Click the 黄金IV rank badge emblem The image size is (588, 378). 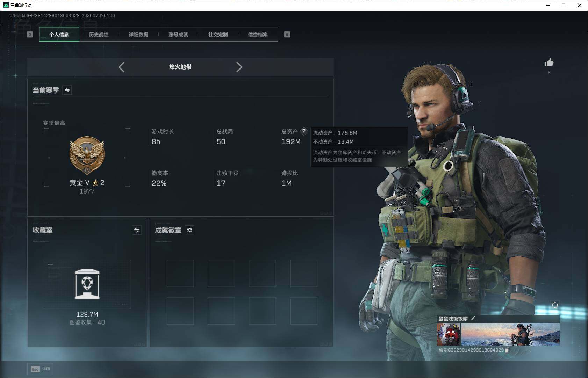(x=87, y=156)
